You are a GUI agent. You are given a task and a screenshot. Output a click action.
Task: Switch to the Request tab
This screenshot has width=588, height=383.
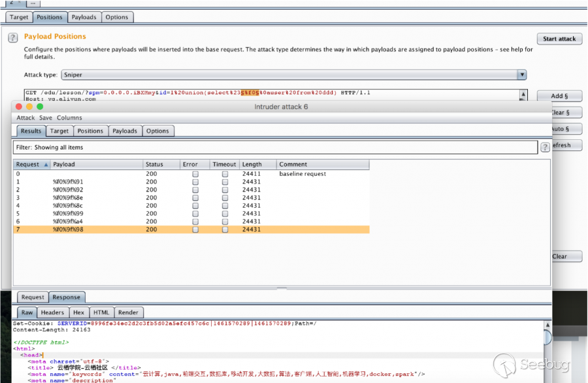click(x=33, y=297)
